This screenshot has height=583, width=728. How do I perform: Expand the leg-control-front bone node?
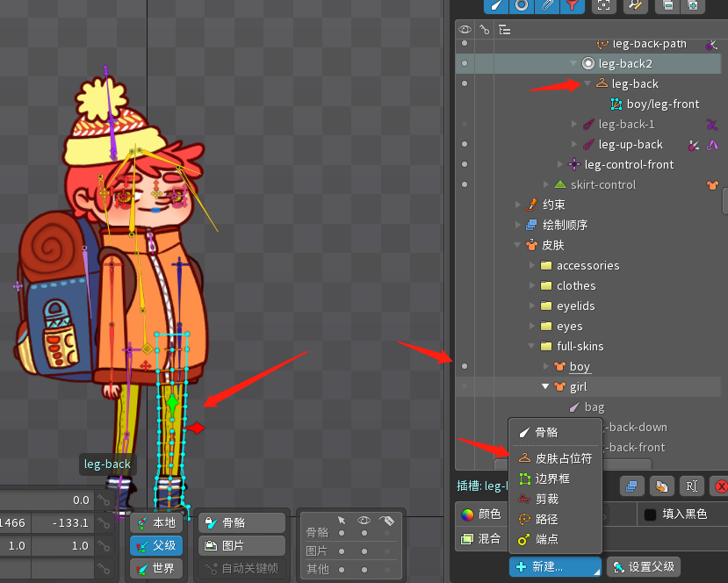[560, 164]
